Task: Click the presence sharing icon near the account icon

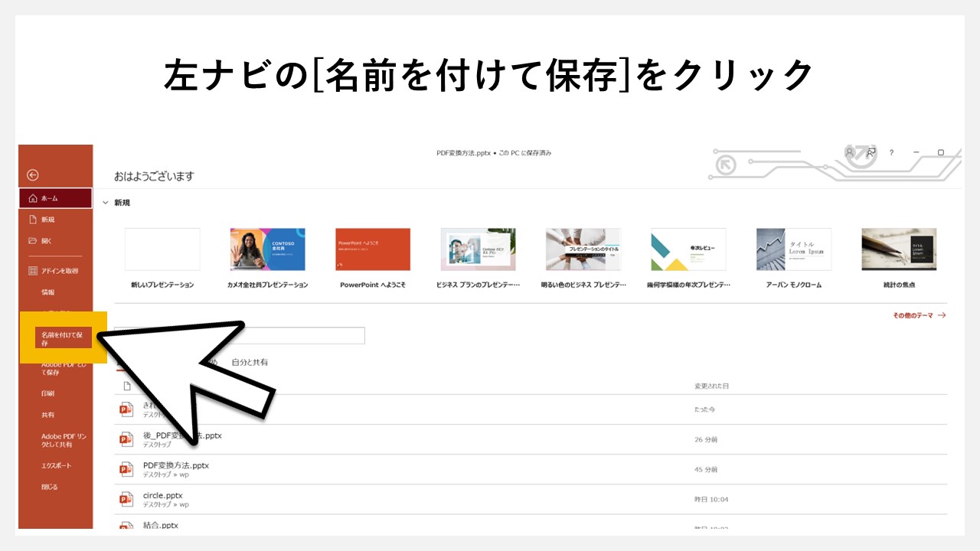Action: click(869, 153)
